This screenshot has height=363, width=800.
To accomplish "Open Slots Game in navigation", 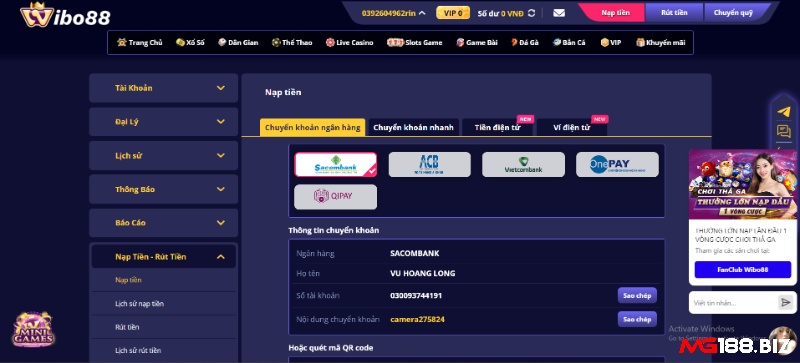I will tap(414, 42).
